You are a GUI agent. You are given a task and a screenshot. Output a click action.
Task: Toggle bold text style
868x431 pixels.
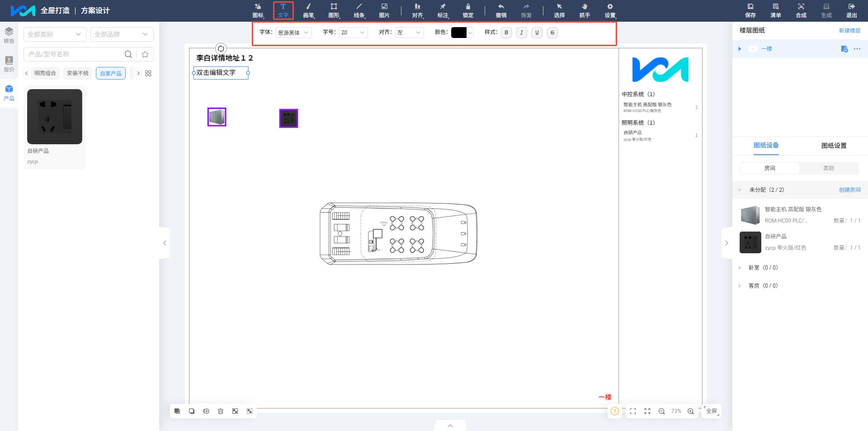(506, 33)
